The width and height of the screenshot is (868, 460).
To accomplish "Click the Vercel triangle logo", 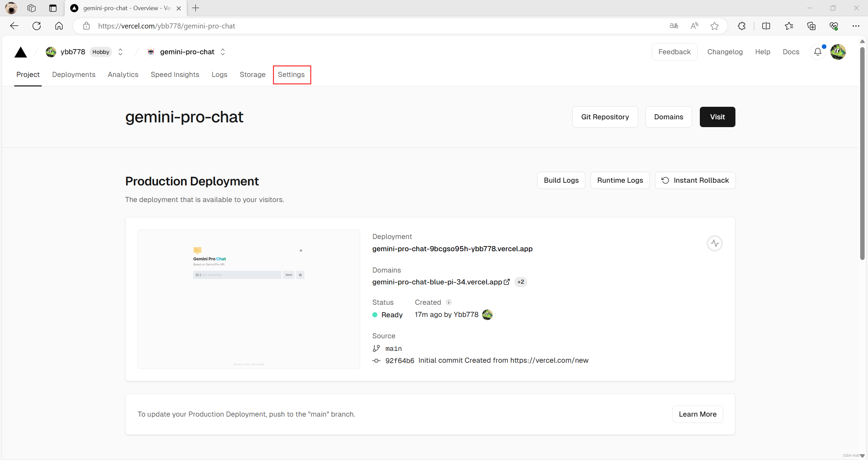I will click(21, 52).
